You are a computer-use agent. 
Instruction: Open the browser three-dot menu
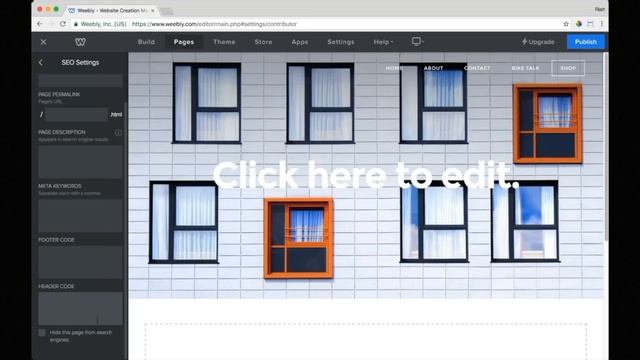(602, 24)
